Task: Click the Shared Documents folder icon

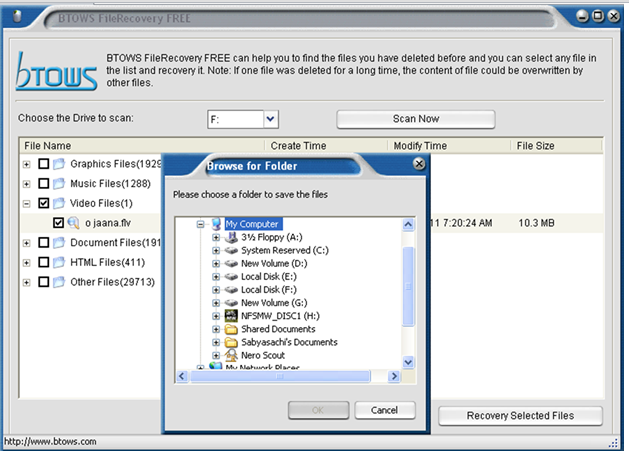Action: [x=231, y=329]
